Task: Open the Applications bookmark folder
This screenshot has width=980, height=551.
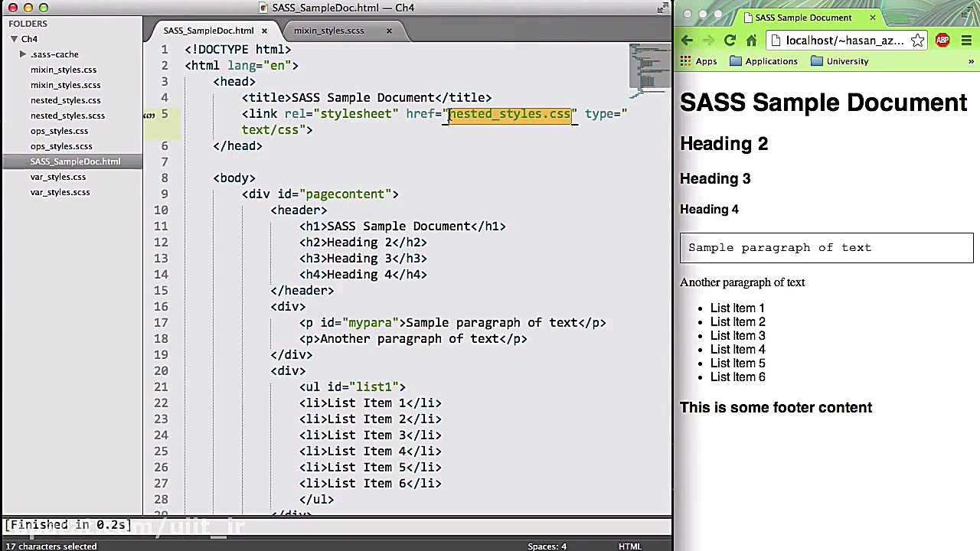Action: (x=763, y=61)
